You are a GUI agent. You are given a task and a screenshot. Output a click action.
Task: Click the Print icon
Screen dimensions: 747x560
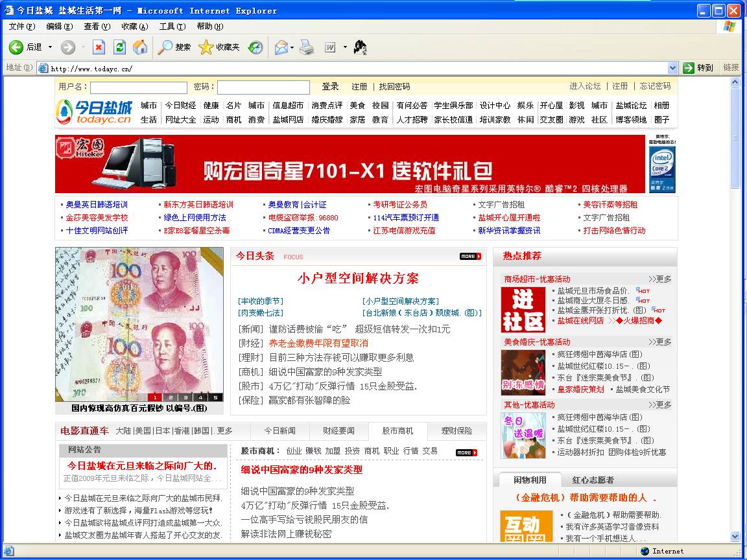click(307, 47)
